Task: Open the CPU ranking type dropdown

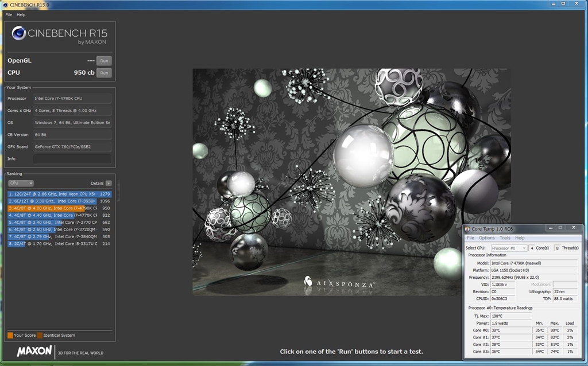Action: click(21, 183)
